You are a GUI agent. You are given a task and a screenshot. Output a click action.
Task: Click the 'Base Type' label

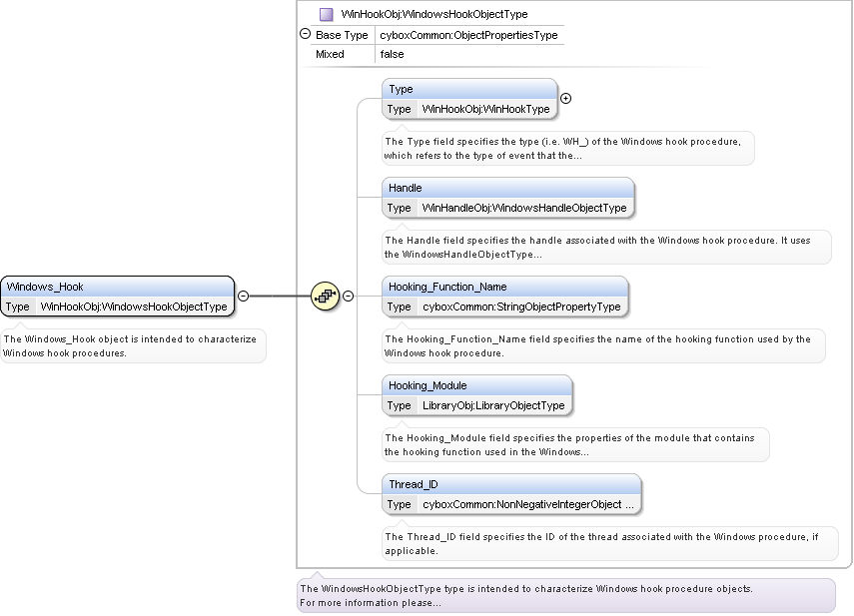[x=342, y=35]
